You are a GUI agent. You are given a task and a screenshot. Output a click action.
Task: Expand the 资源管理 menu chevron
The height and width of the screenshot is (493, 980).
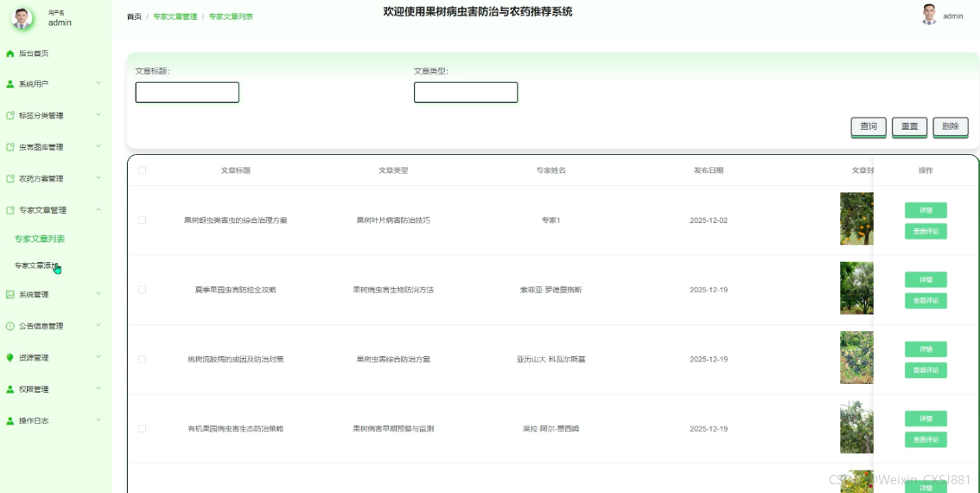pyautogui.click(x=99, y=356)
